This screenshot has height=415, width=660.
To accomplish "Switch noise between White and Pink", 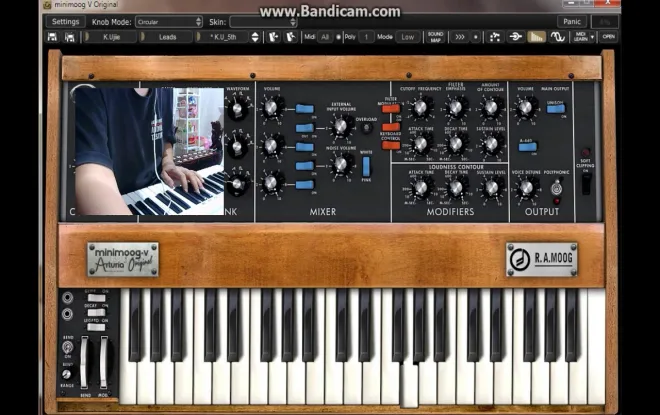I will point(366,166).
